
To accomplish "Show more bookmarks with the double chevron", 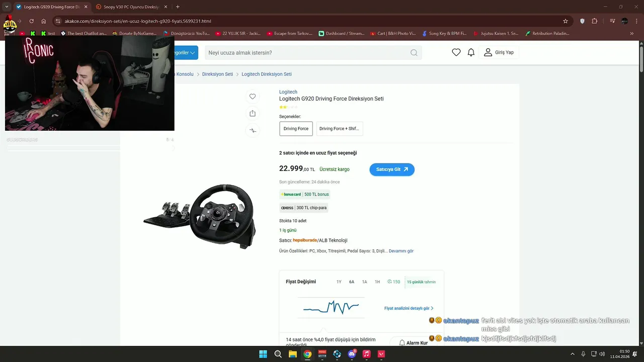I will coord(632,34).
